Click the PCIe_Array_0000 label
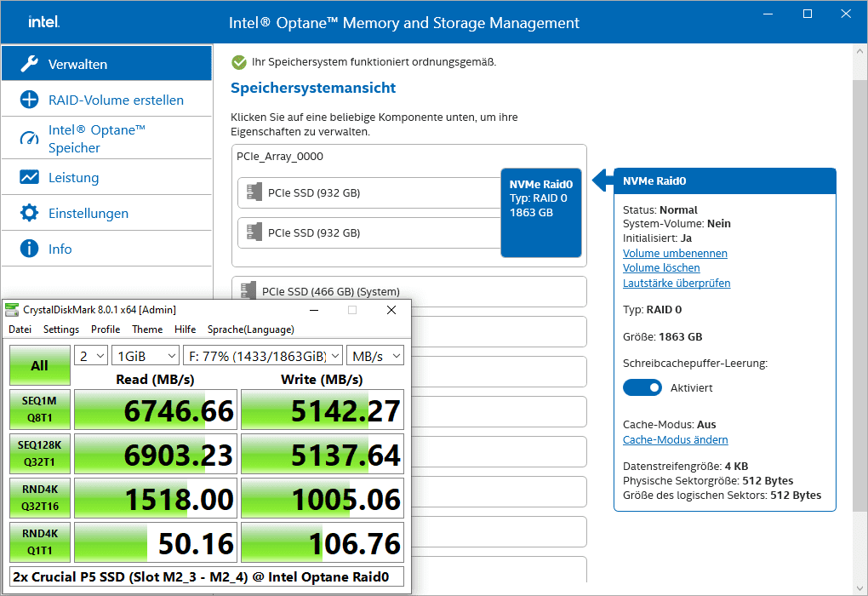 (x=280, y=156)
